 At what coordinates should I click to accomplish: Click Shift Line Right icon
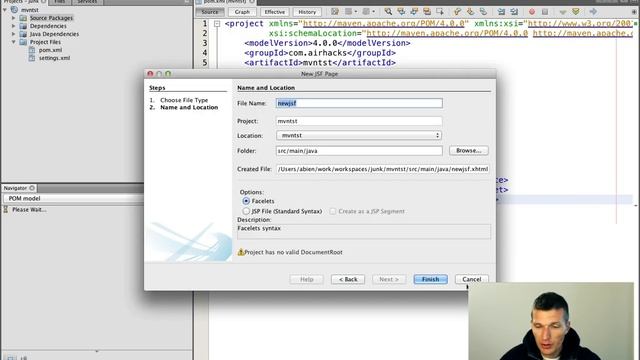(x=514, y=12)
